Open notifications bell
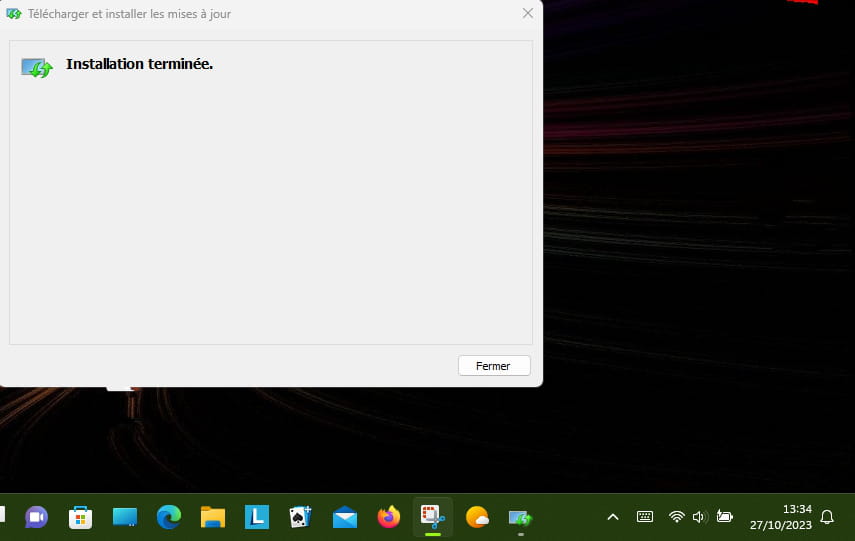 [827, 516]
